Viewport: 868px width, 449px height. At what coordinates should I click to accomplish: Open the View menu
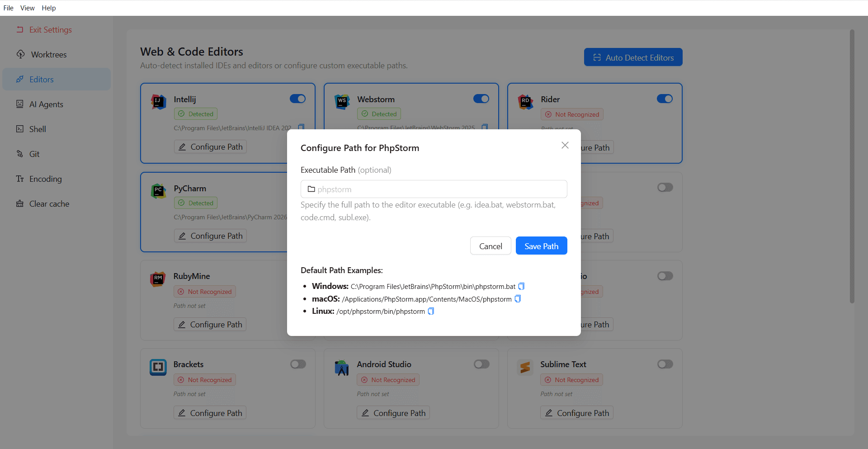27,8
